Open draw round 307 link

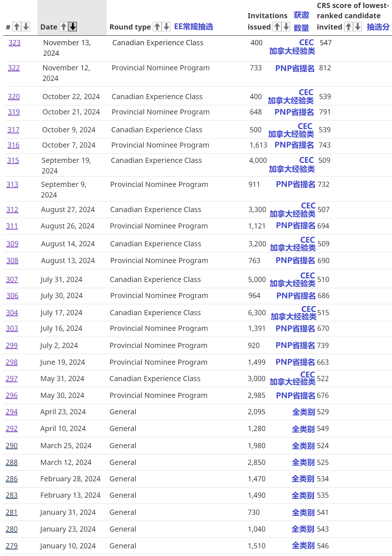[x=12, y=279]
